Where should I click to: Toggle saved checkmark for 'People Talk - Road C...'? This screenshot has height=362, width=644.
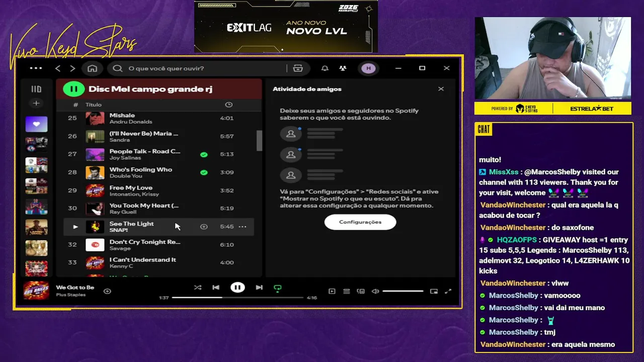(204, 154)
